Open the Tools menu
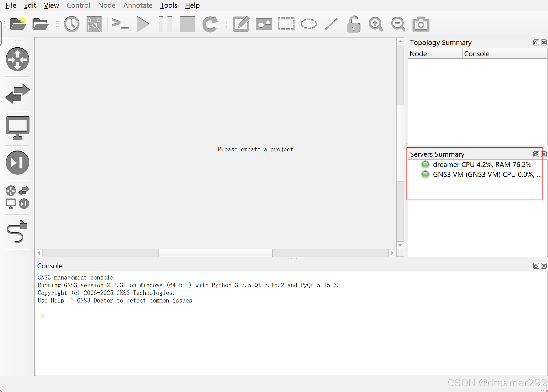 pyautogui.click(x=169, y=5)
